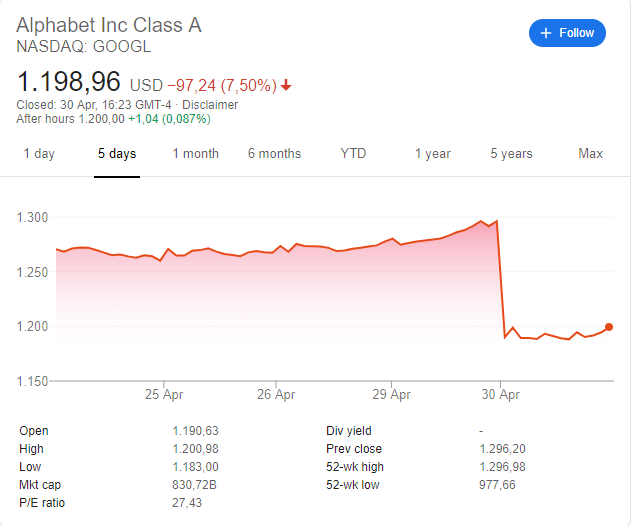
Task: Click the 29 Apr axis marker
Action: point(391,394)
